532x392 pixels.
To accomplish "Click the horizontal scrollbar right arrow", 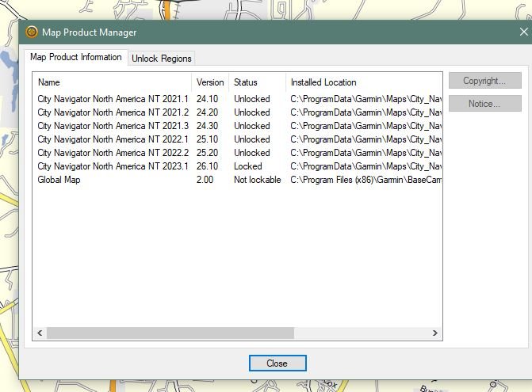I will (x=435, y=333).
